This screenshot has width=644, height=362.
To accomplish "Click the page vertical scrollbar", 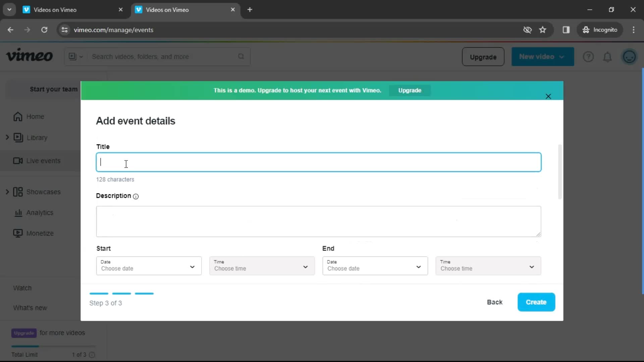I will click(643, 181).
